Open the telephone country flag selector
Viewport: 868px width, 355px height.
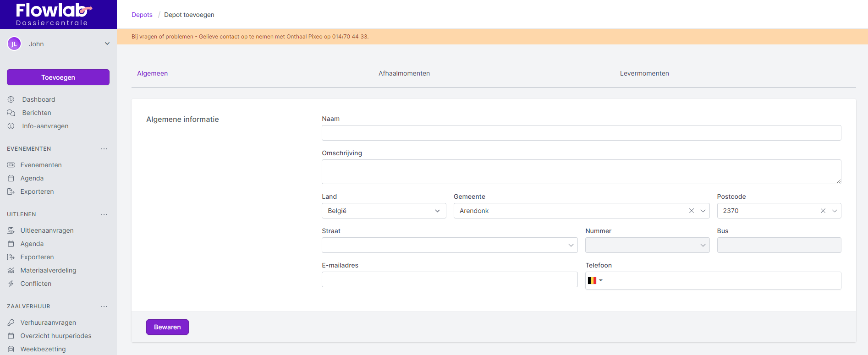click(594, 280)
